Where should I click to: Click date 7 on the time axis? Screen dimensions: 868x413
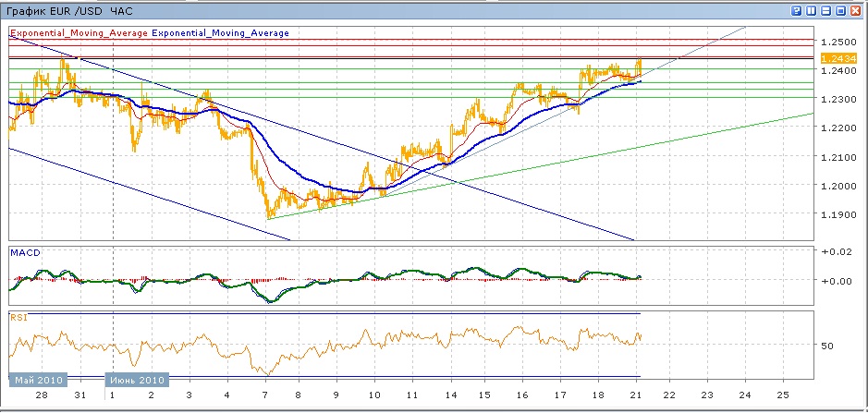(265, 395)
